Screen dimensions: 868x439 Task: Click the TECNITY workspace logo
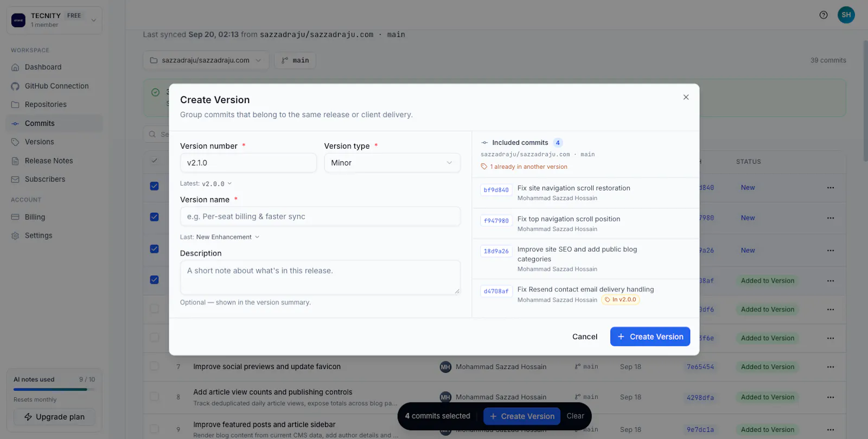point(18,20)
